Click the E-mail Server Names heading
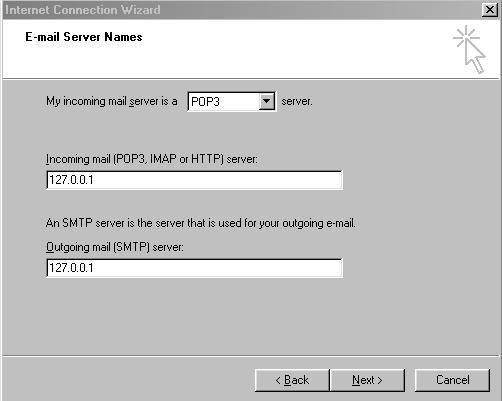The height and width of the screenshot is (401, 502). click(x=84, y=37)
